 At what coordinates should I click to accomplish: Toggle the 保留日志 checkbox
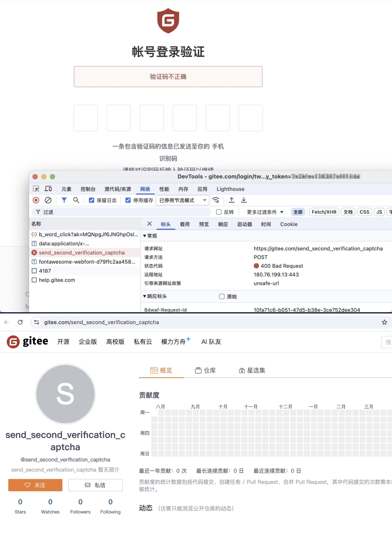tap(91, 200)
